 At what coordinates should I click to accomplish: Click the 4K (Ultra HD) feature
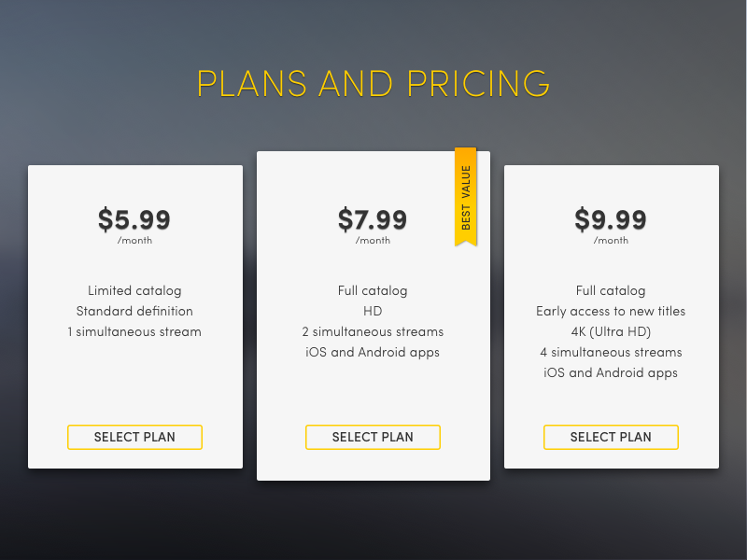[611, 332]
